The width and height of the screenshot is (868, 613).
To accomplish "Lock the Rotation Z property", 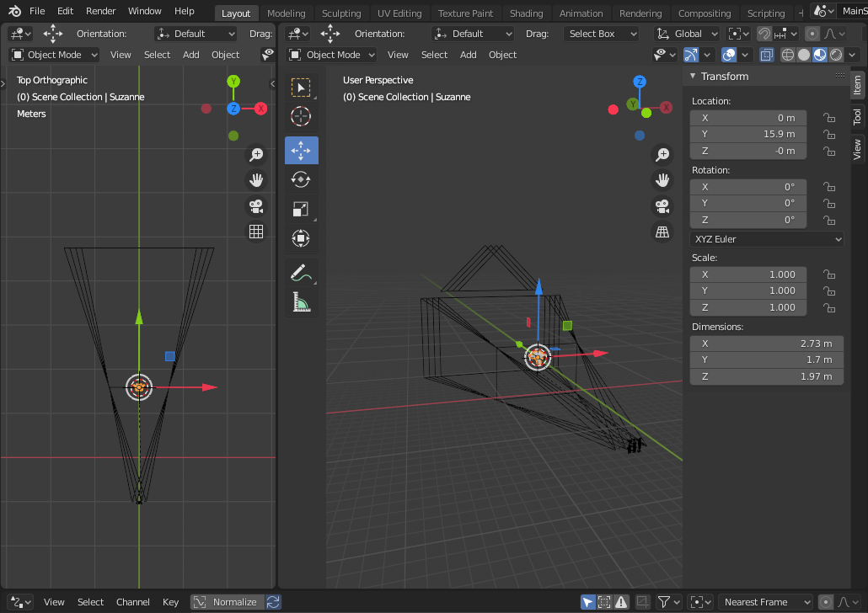I will [828, 221].
